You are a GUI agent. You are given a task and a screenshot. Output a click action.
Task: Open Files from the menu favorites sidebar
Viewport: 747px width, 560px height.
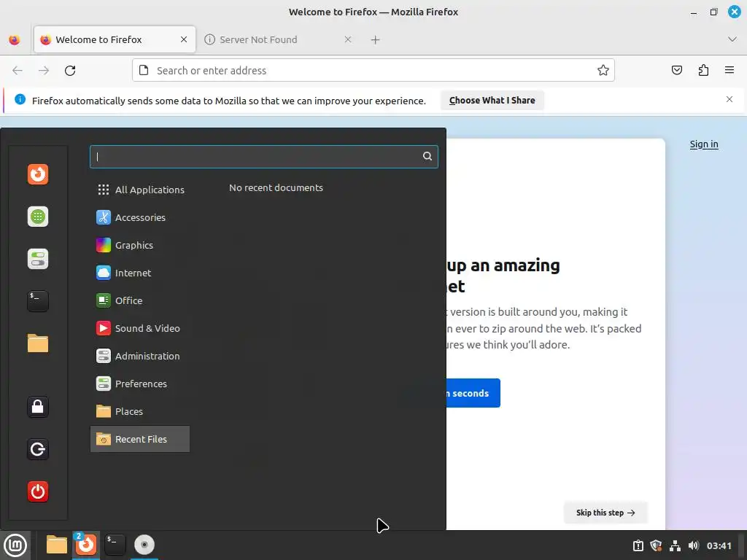[x=38, y=343]
